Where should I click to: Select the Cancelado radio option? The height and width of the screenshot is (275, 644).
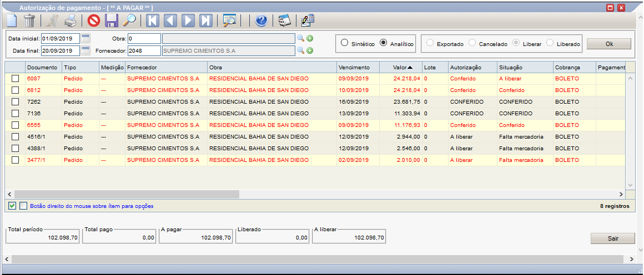472,43
